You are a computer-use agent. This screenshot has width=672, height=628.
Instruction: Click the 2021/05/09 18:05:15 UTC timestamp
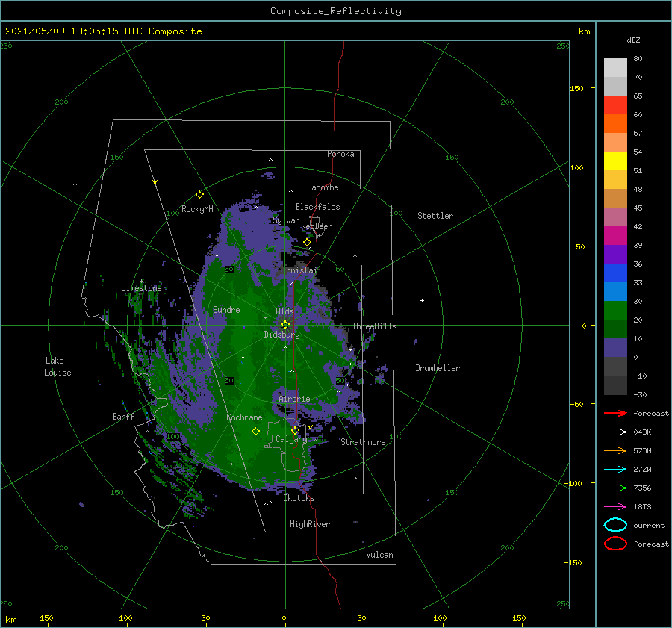click(74, 31)
